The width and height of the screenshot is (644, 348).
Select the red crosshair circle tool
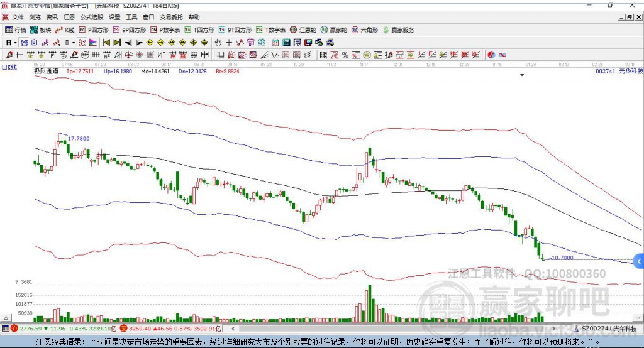(x=128, y=55)
